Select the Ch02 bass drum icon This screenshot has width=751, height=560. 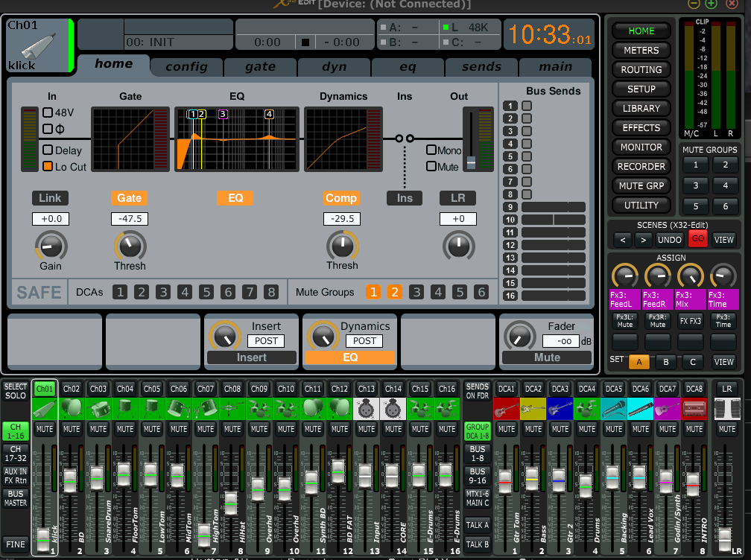click(x=72, y=410)
